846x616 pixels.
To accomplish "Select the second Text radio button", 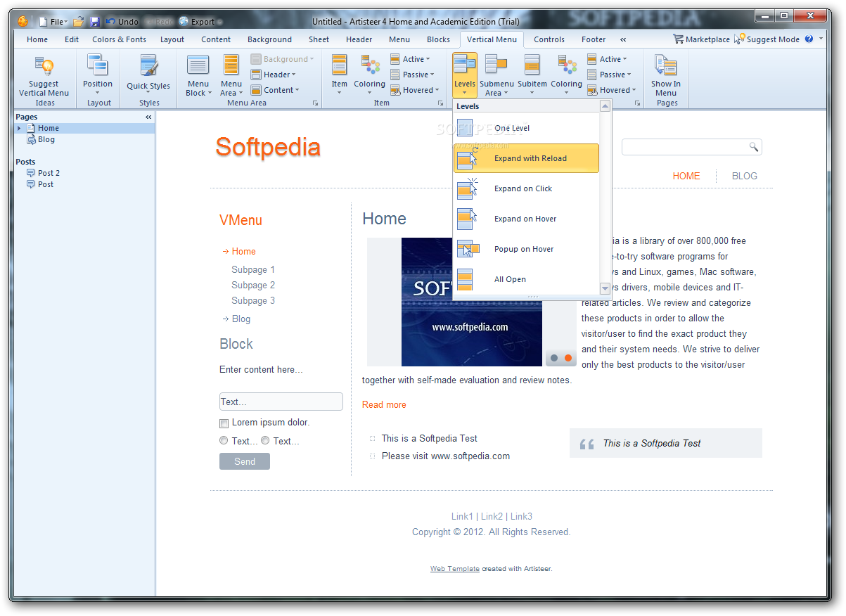I will coord(265,441).
